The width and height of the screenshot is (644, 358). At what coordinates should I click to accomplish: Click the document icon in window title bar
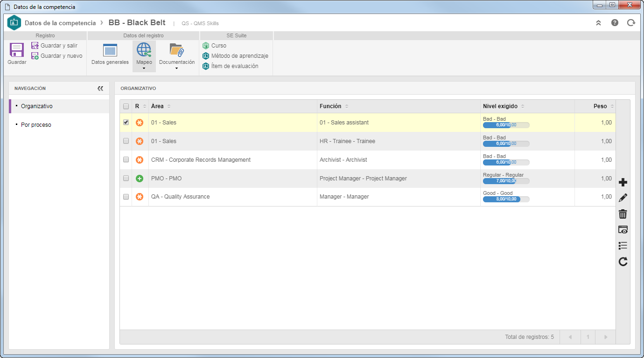click(7, 7)
